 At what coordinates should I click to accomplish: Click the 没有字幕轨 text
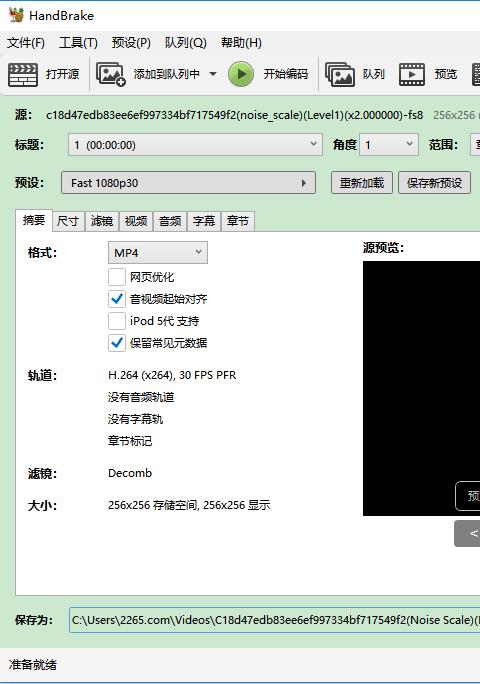pyautogui.click(x=135, y=419)
